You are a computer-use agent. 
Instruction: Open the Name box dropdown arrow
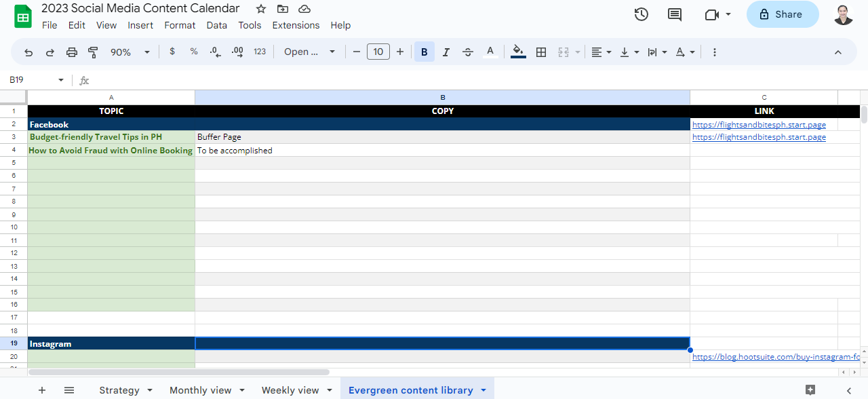[61, 80]
